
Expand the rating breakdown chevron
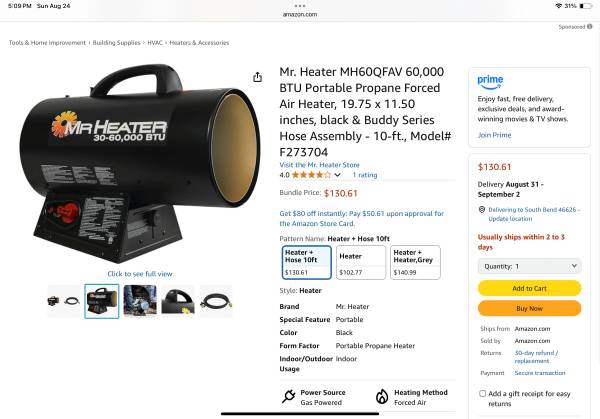point(338,175)
